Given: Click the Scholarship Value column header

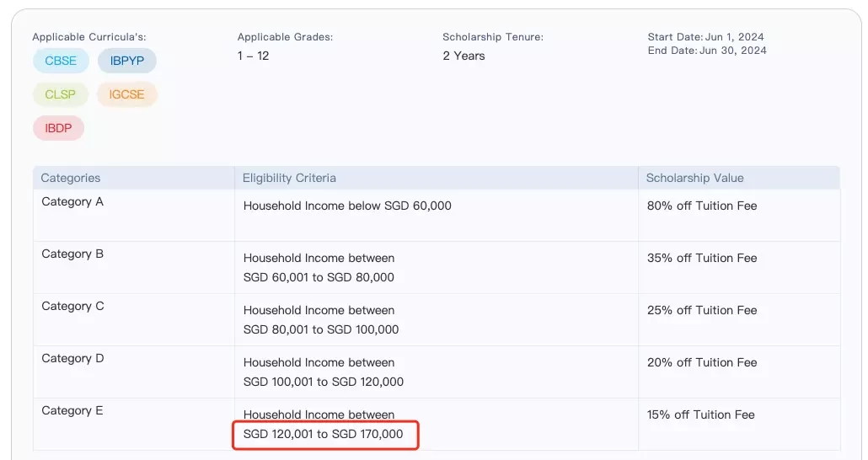Looking at the screenshot, I should [694, 179].
